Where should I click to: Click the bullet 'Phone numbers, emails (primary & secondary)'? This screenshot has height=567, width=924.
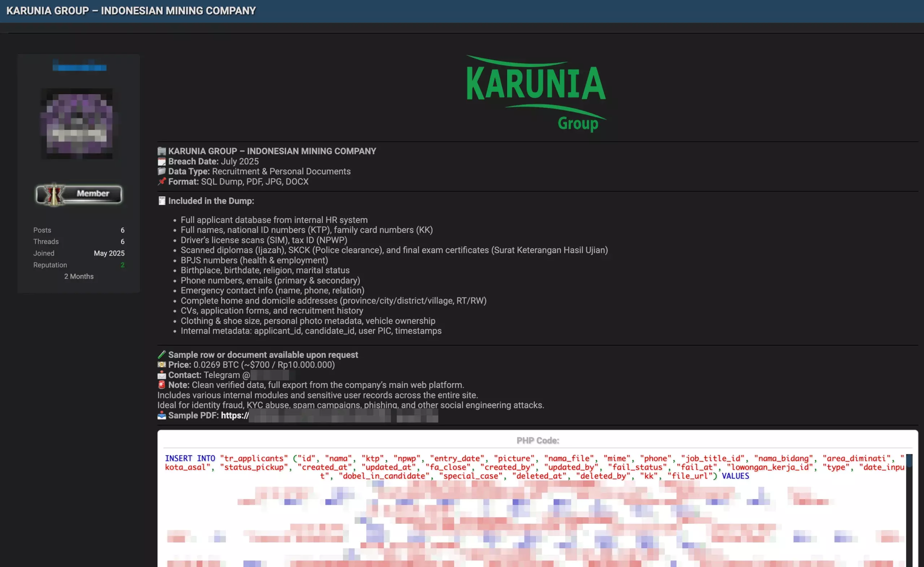270,280
